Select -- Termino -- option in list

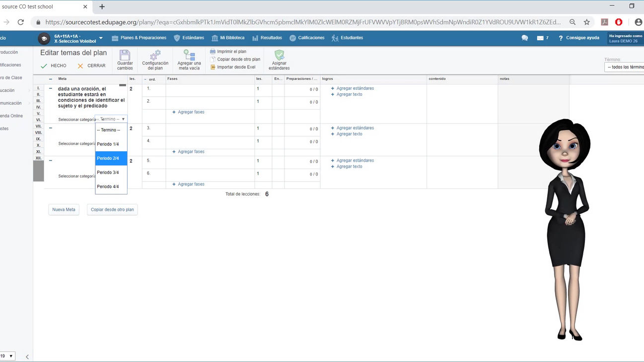pos(111,130)
